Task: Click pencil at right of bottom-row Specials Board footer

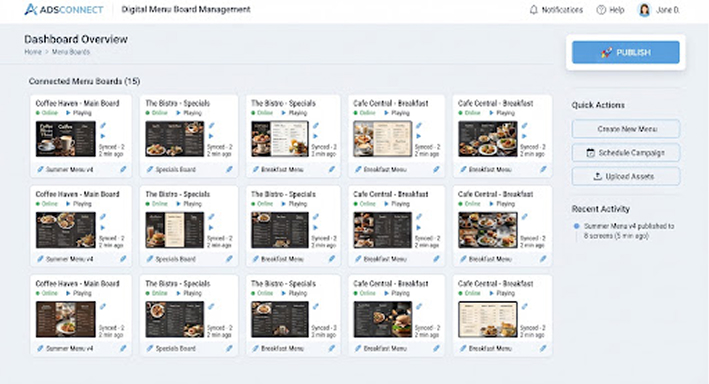Action: click(229, 349)
